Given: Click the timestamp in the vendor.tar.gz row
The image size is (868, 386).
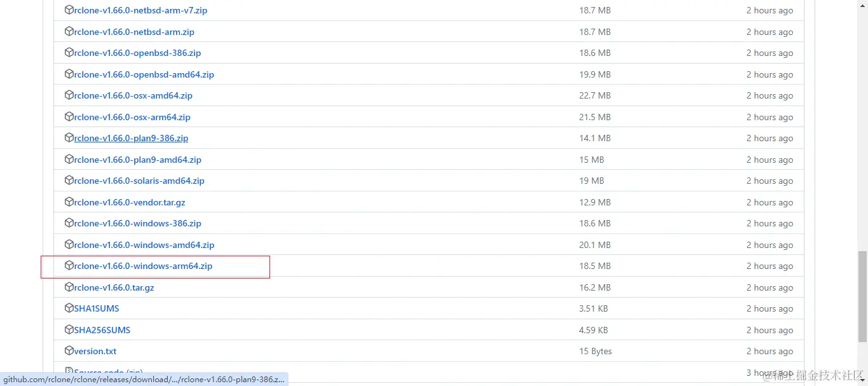Looking at the screenshot, I should [770, 202].
